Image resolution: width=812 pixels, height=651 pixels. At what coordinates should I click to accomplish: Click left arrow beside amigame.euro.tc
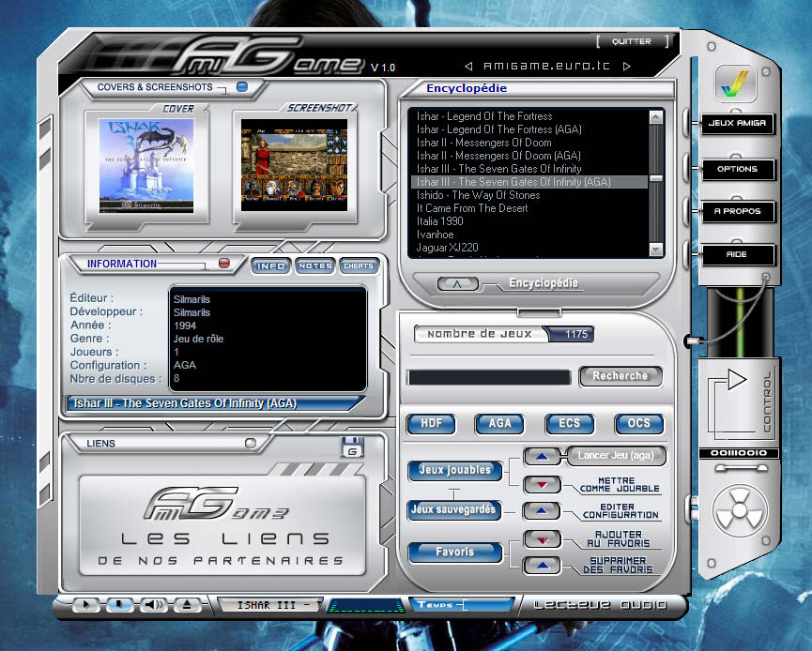[468, 67]
